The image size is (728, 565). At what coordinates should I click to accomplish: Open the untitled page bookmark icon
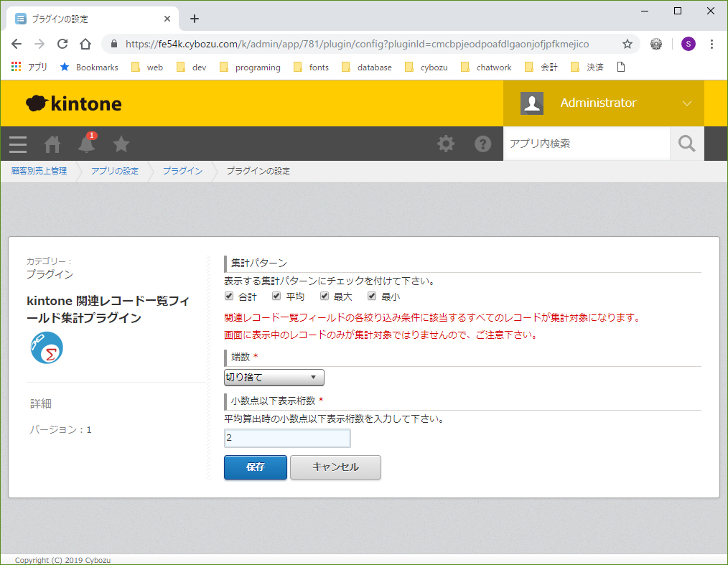(621, 67)
